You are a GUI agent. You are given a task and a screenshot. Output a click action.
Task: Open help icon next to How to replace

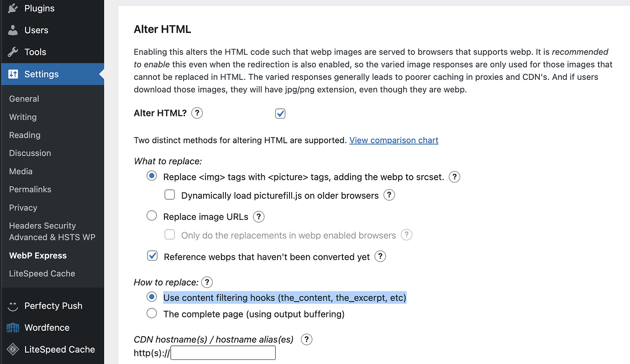tap(207, 282)
